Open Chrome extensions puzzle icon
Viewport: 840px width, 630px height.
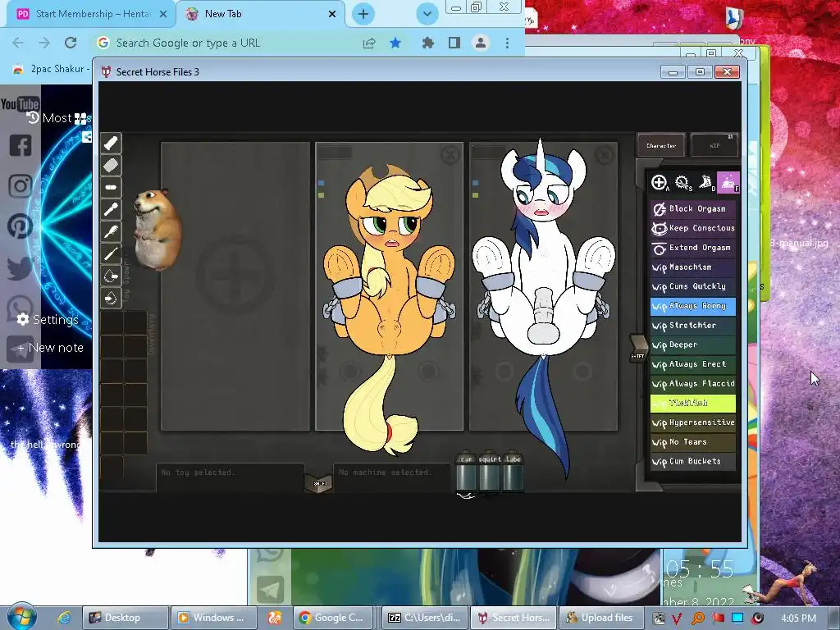pos(427,43)
